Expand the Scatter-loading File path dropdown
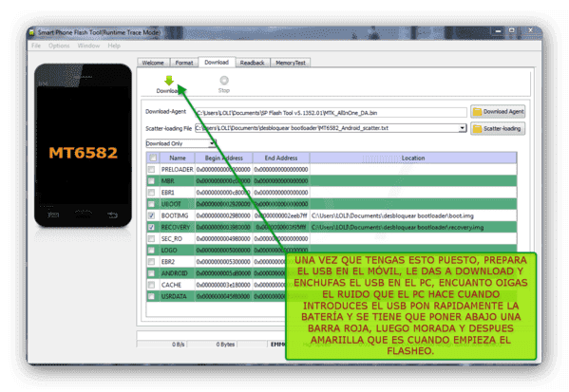This screenshot has width=569, height=392. 463,128
